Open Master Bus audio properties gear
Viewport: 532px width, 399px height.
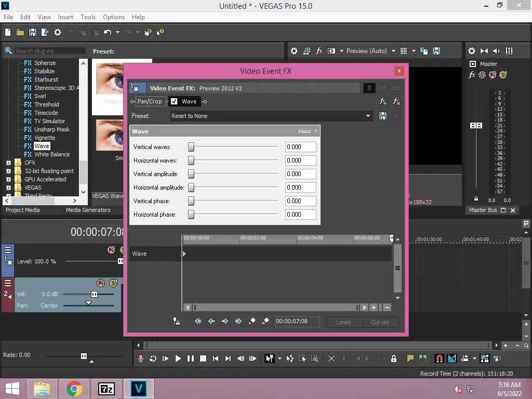tap(472, 51)
